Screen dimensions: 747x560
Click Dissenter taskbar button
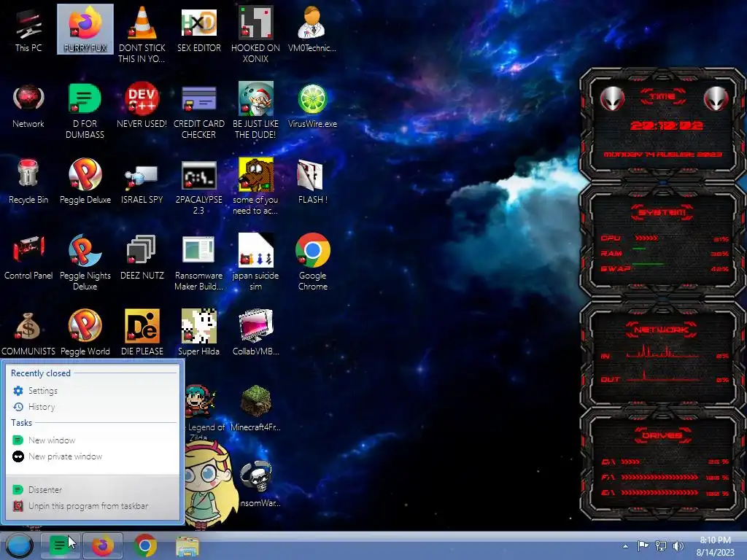click(x=61, y=545)
